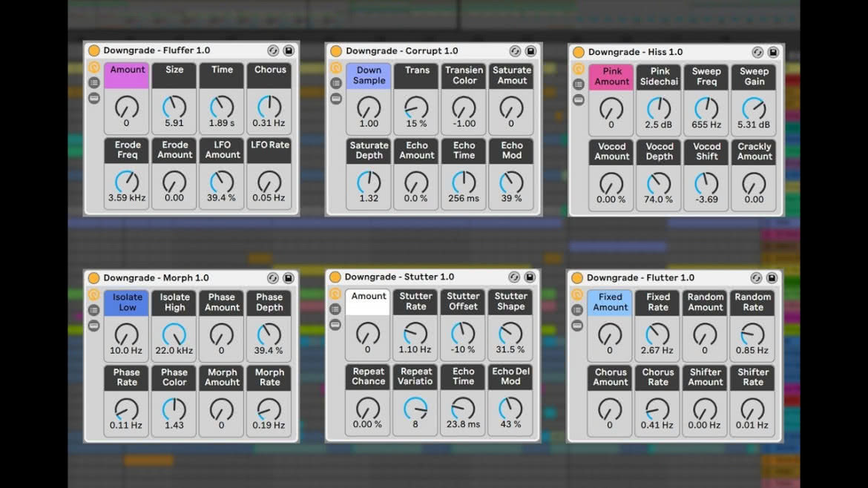Show the devices view on Corrupt rack
Image resolution: width=868 pixels, height=488 pixels.
pos(336,99)
